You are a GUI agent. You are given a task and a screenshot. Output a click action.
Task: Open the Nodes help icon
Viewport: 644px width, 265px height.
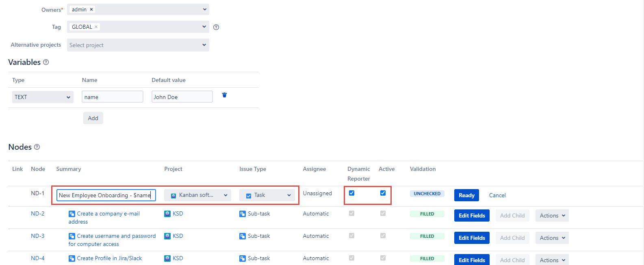(x=37, y=147)
